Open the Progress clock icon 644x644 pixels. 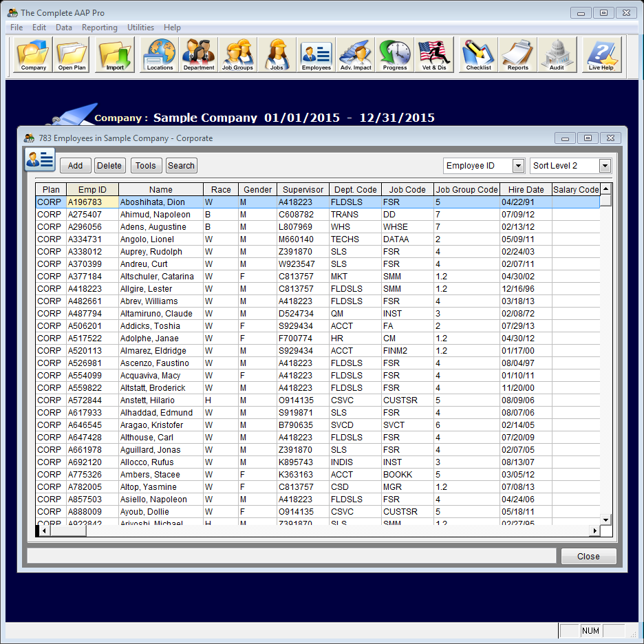[395, 55]
